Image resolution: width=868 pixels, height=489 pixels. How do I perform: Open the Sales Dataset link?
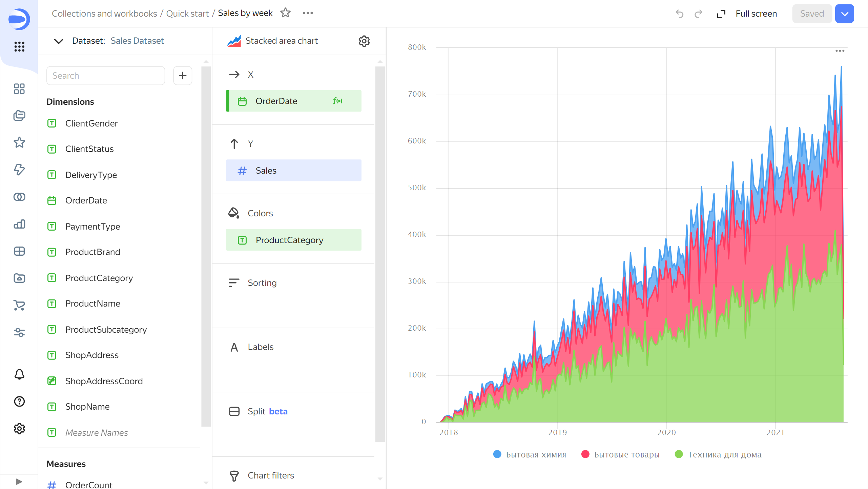(x=137, y=41)
